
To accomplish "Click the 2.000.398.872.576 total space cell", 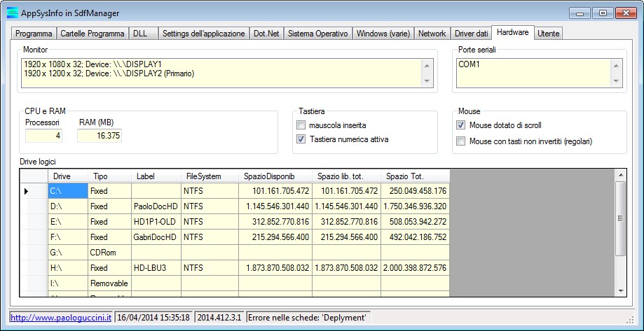I will point(416,268).
